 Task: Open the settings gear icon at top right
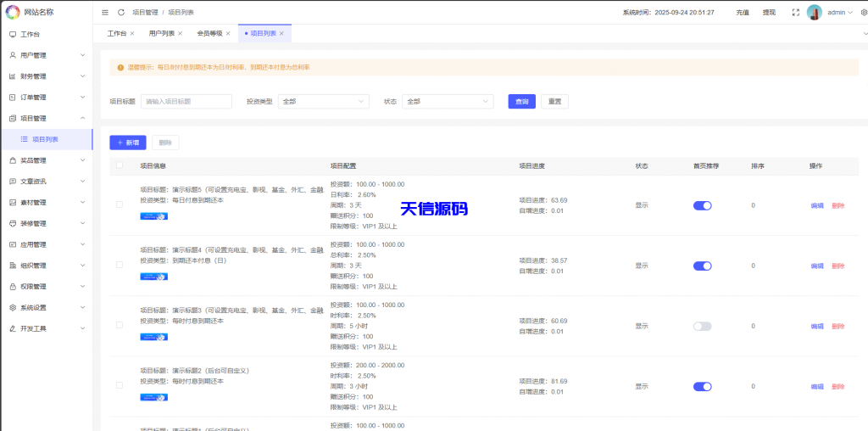click(864, 13)
